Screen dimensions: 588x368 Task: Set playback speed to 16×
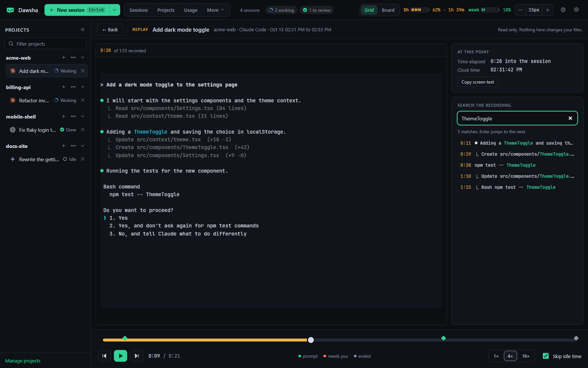tap(526, 356)
